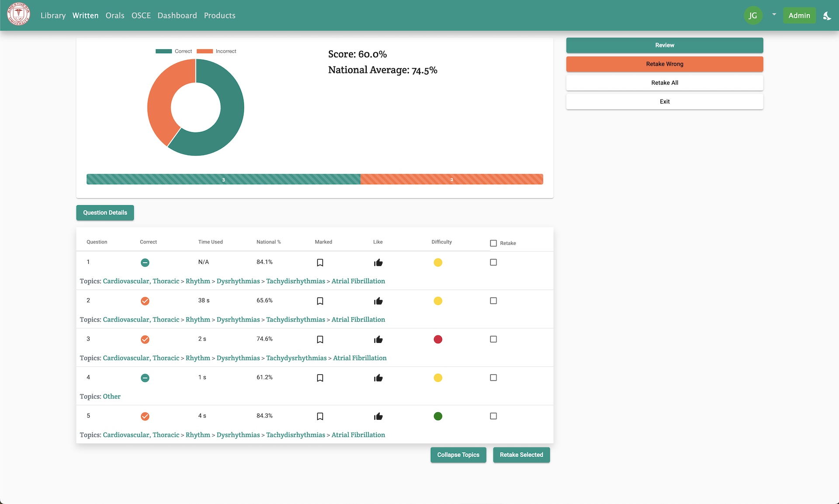
Task: Open the user account dropdown arrow
Action: coord(774,14)
